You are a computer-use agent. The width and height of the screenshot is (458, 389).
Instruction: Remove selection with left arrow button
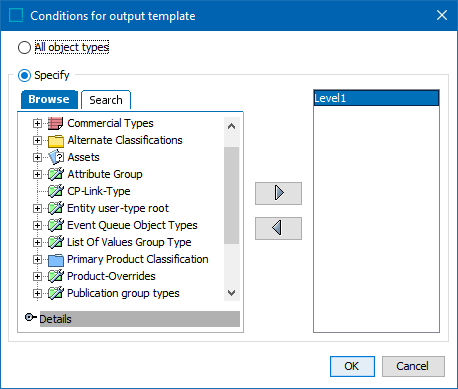pyautogui.click(x=278, y=228)
